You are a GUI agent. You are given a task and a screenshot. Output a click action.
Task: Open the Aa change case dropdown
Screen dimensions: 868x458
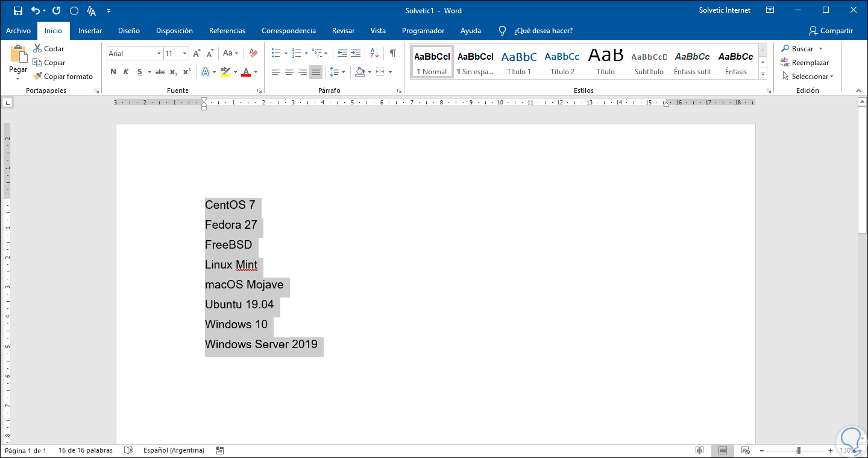(231, 54)
